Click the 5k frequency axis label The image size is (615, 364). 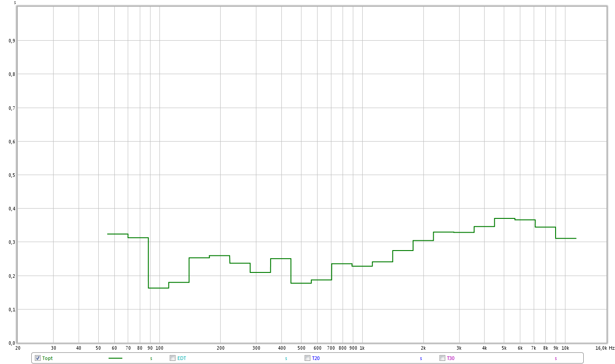click(504, 348)
